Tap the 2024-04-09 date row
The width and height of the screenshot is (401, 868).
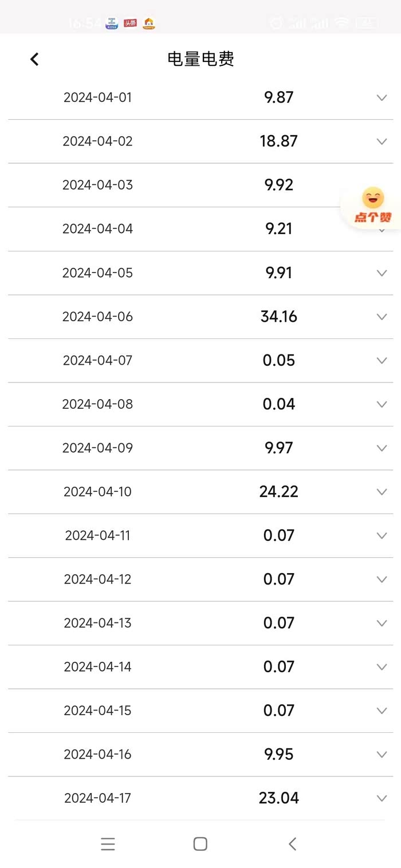[x=97, y=448]
